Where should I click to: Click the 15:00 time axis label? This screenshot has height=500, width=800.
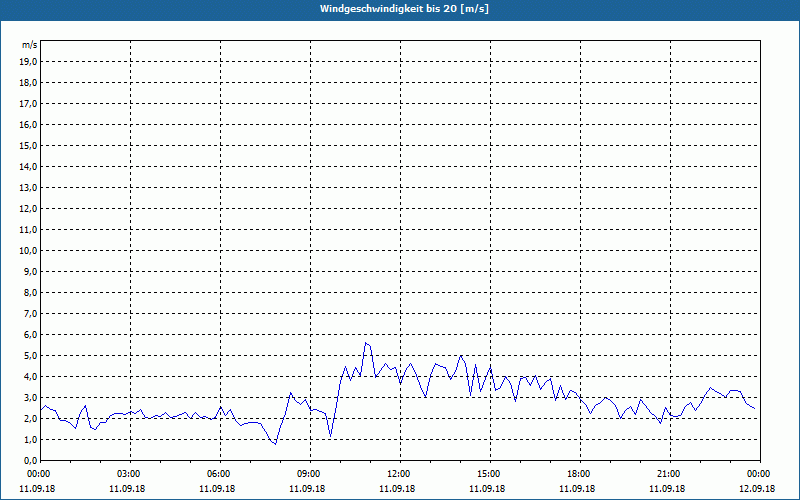tap(488, 474)
